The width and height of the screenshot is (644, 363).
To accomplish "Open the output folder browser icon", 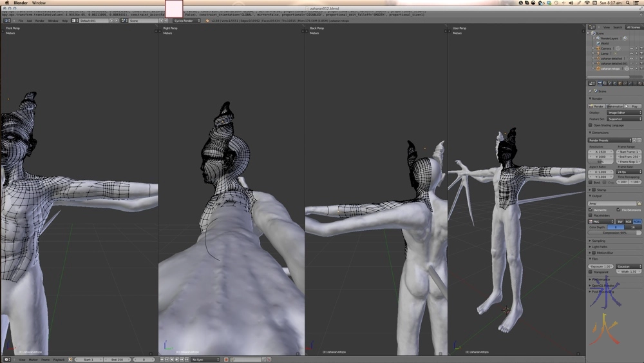I will (x=639, y=204).
